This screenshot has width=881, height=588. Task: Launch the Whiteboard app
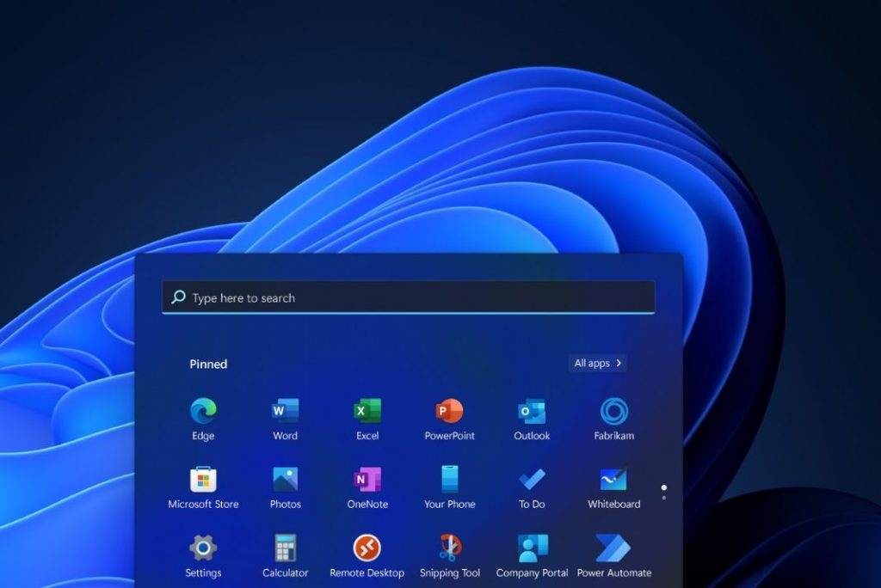pyautogui.click(x=614, y=480)
